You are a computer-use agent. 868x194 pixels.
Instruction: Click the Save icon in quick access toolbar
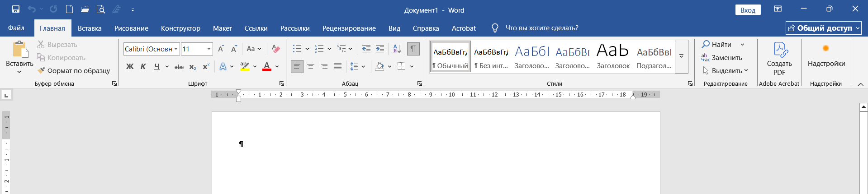click(16, 9)
